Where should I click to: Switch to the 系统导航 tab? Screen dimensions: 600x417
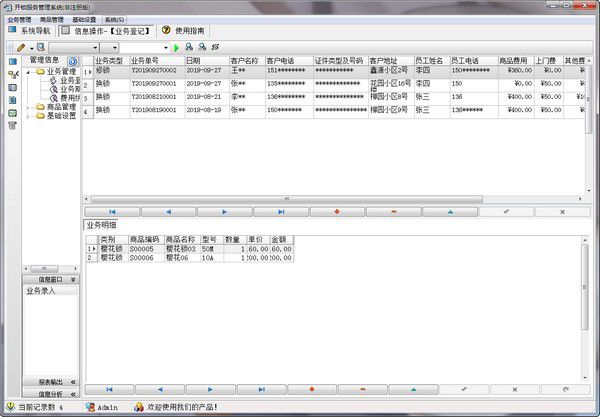coord(30,31)
